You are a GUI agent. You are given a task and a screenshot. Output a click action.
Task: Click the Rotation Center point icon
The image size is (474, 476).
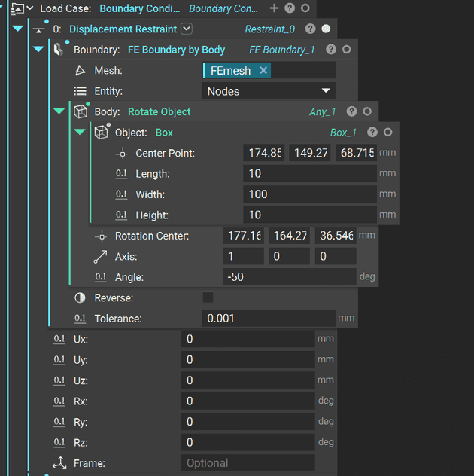point(101,236)
